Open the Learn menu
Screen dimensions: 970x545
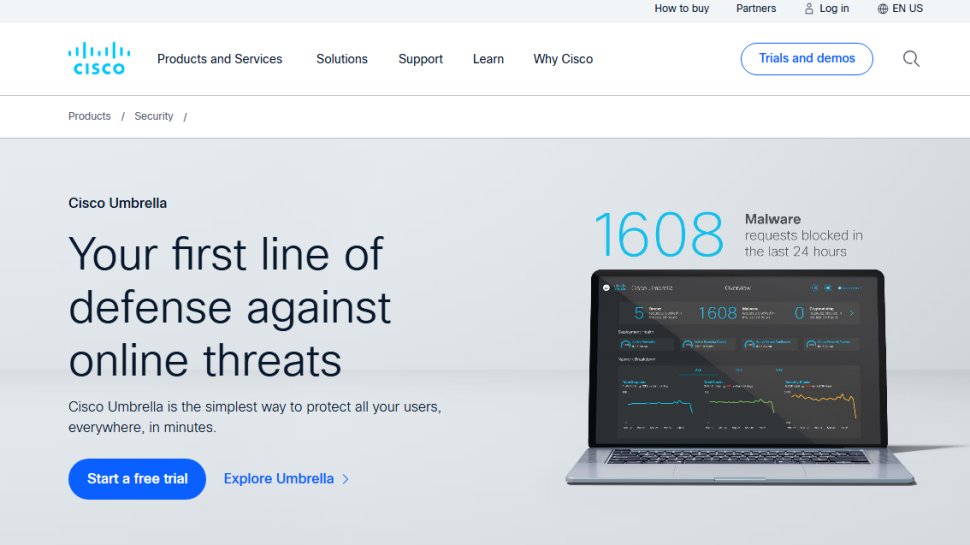[488, 59]
